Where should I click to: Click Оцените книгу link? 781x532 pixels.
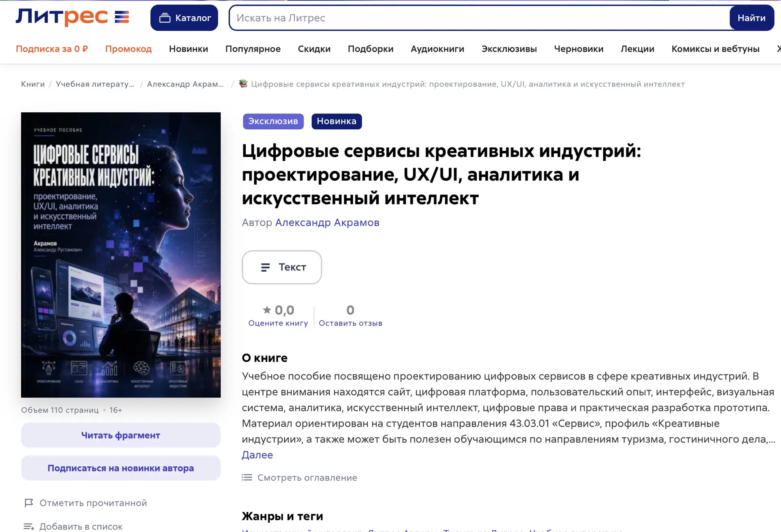tap(278, 323)
